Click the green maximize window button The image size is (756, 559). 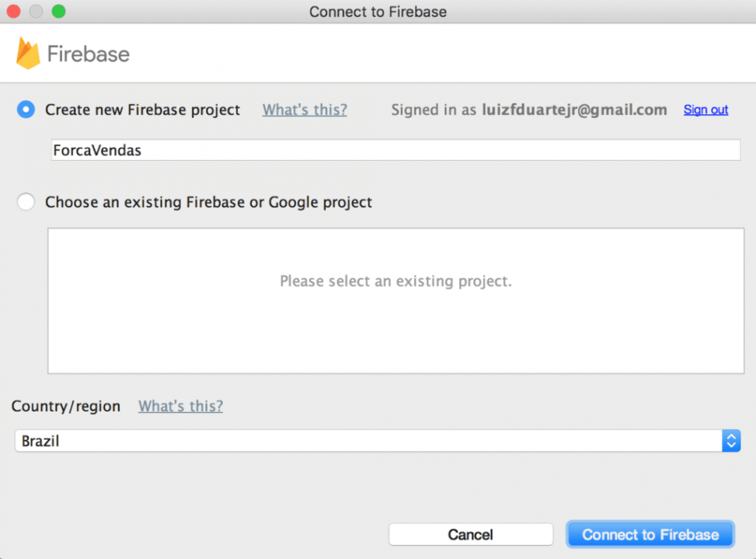[59, 11]
